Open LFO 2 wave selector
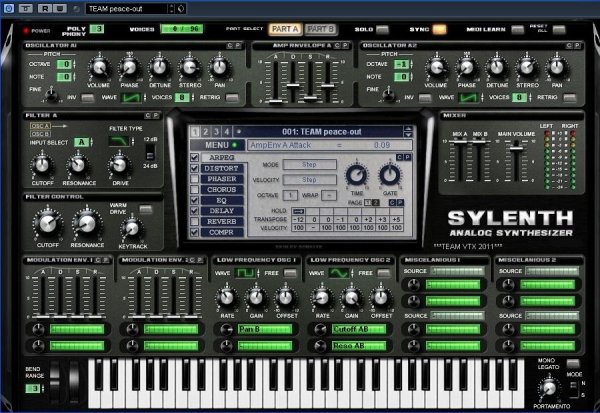The width and height of the screenshot is (600, 413). pyautogui.click(x=339, y=273)
